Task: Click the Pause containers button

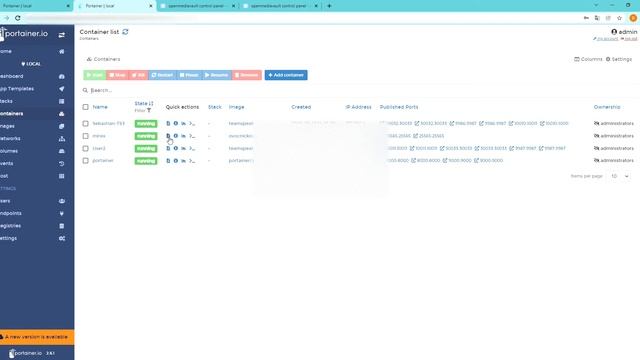Action: click(189, 75)
